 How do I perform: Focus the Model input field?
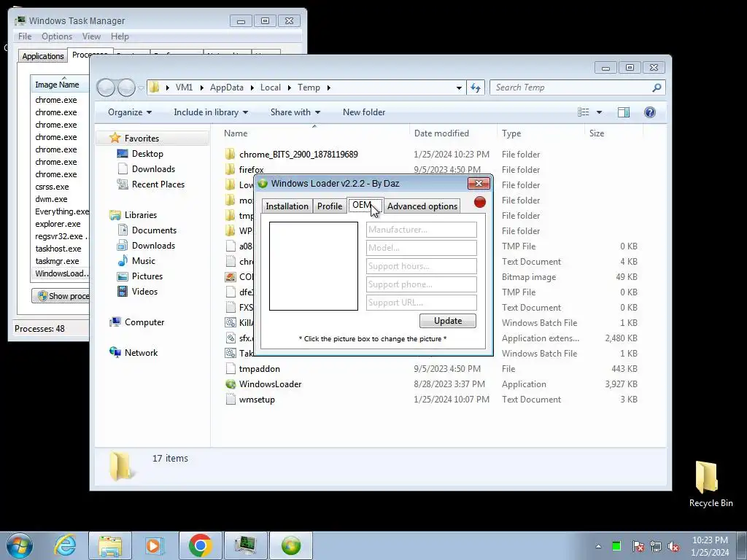pyautogui.click(x=421, y=248)
